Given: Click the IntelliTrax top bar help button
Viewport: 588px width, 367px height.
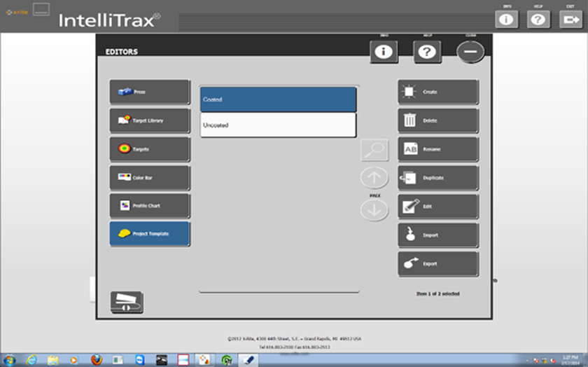Looking at the screenshot, I should coord(538,20).
